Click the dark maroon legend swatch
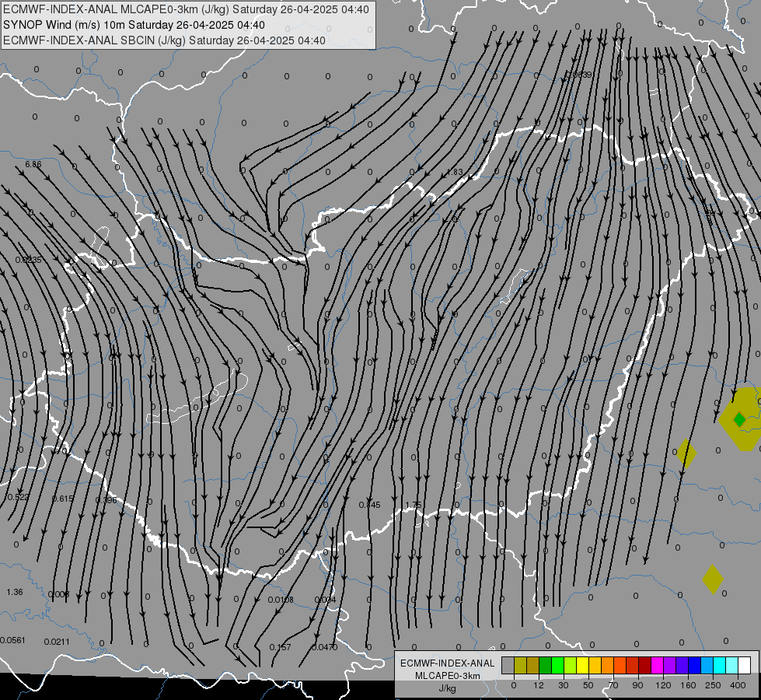Viewport: 761px width, 700px height. pos(644,665)
